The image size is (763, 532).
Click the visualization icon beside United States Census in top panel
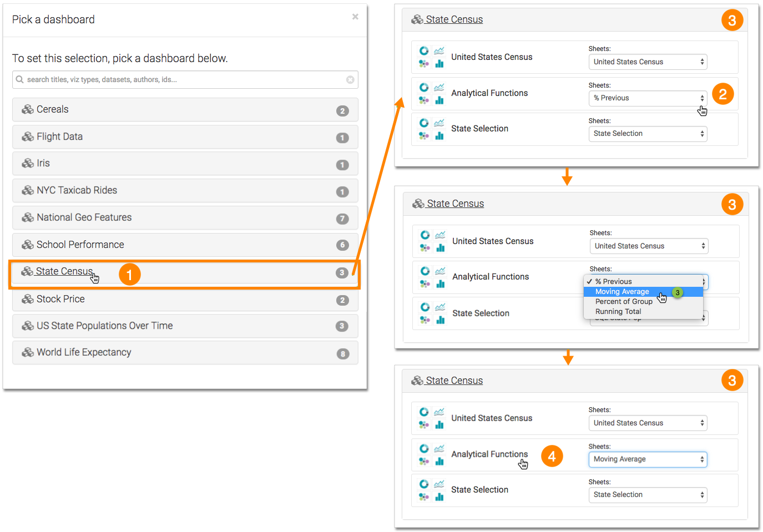click(x=431, y=57)
